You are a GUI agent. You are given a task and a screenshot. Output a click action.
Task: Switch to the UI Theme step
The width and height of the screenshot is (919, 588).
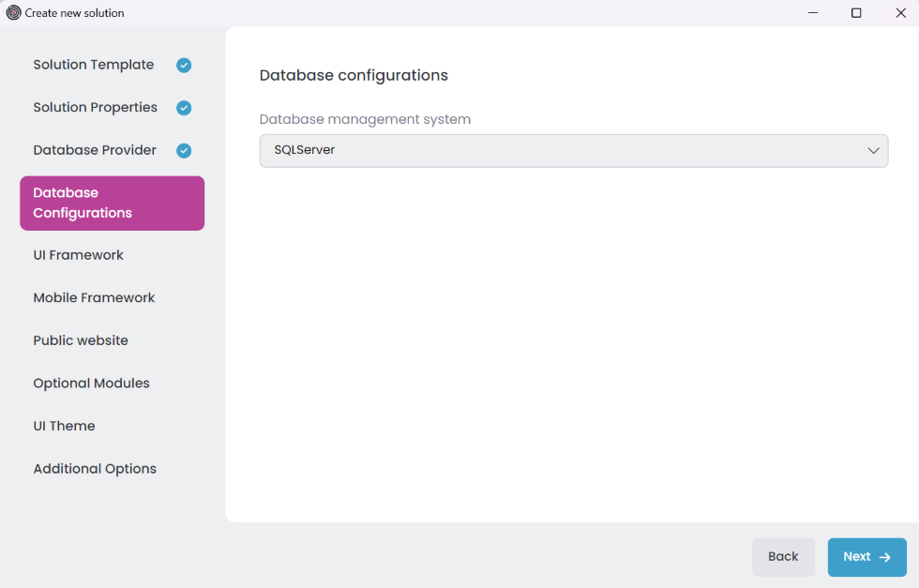tap(64, 425)
